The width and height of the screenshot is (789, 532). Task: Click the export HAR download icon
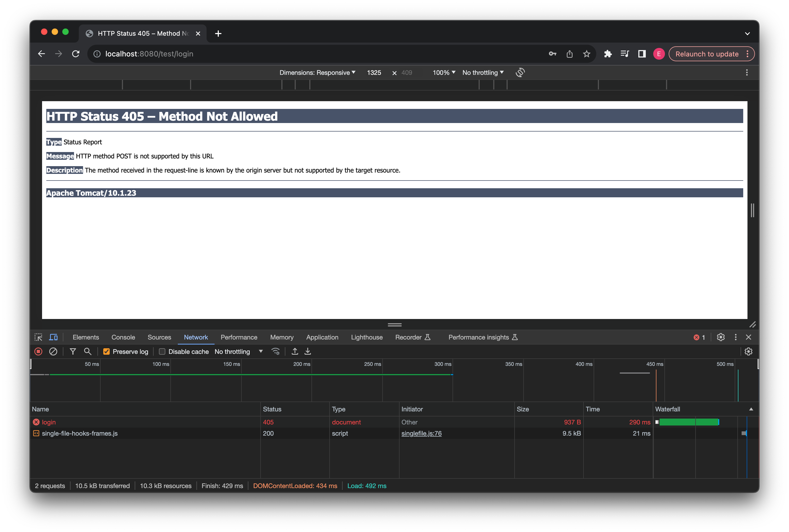308,351
